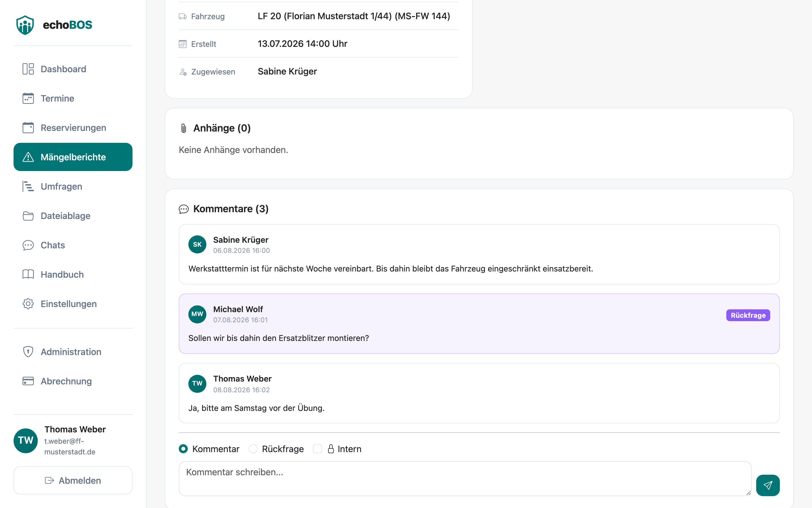Go to Reservierungen
Image resolution: width=812 pixels, height=508 pixels.
pyautogui.click(x=73, y=128)
